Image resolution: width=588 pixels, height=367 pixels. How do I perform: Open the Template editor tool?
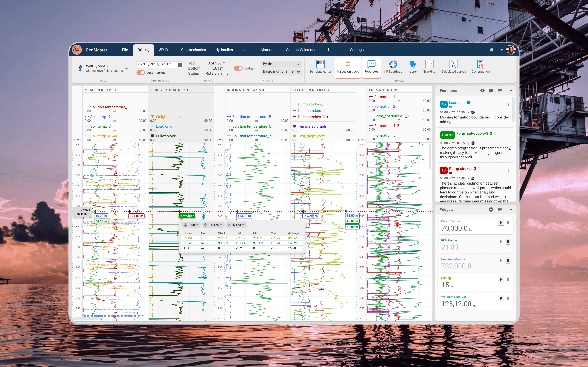point(320,66)
